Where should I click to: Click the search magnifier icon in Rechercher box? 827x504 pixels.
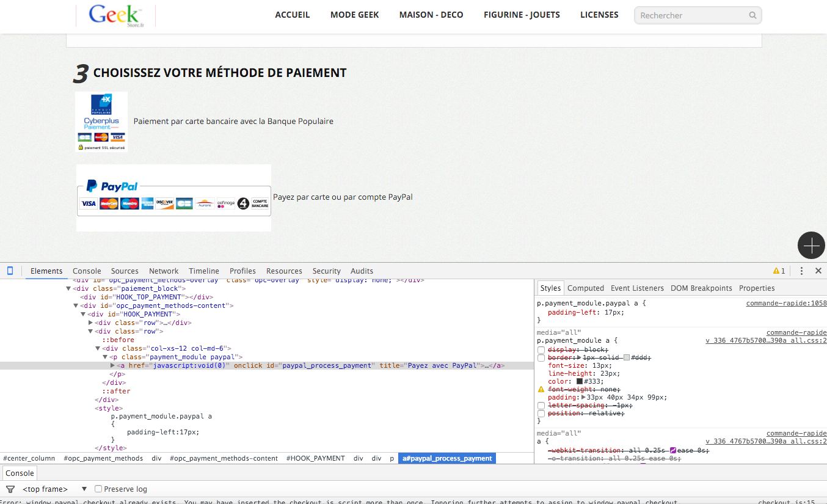(752, 15)
